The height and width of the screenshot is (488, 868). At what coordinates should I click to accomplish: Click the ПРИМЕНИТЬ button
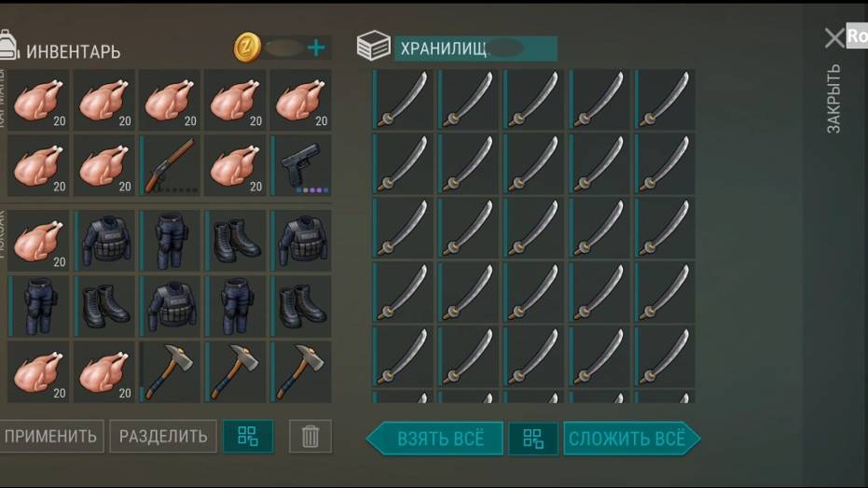(x=51, y=437)
